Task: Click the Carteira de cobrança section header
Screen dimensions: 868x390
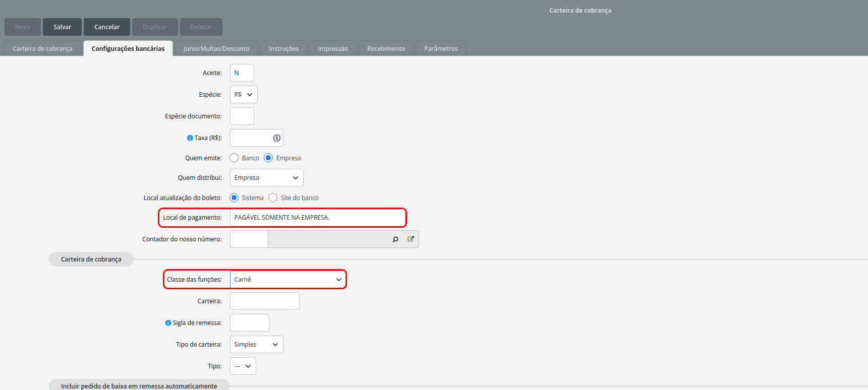Action: coord(91,259)
